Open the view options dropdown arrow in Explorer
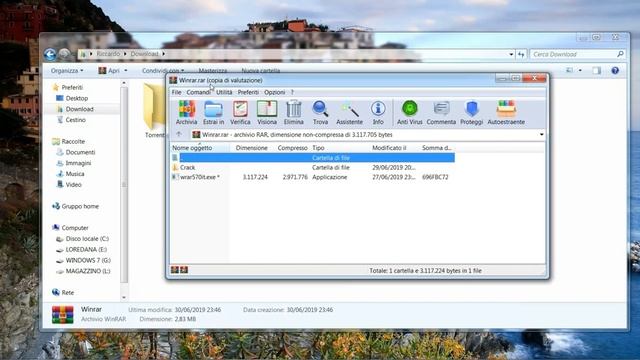 coord(580,71)
